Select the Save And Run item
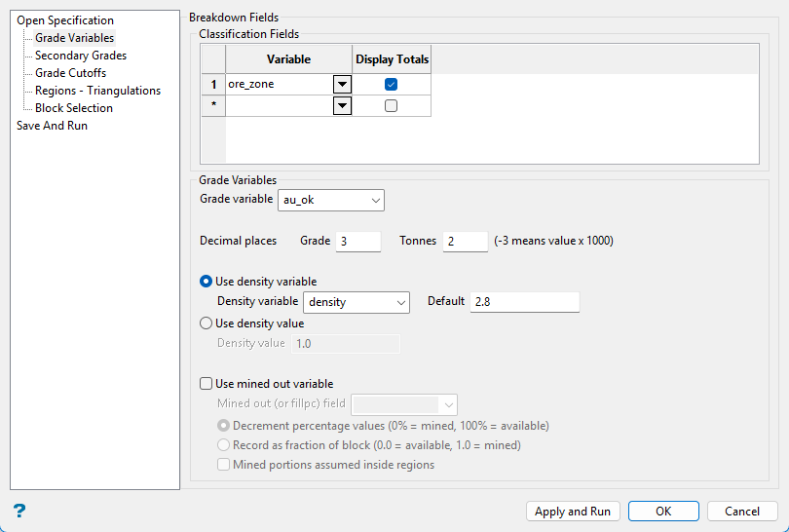 (x=53, y=126)
